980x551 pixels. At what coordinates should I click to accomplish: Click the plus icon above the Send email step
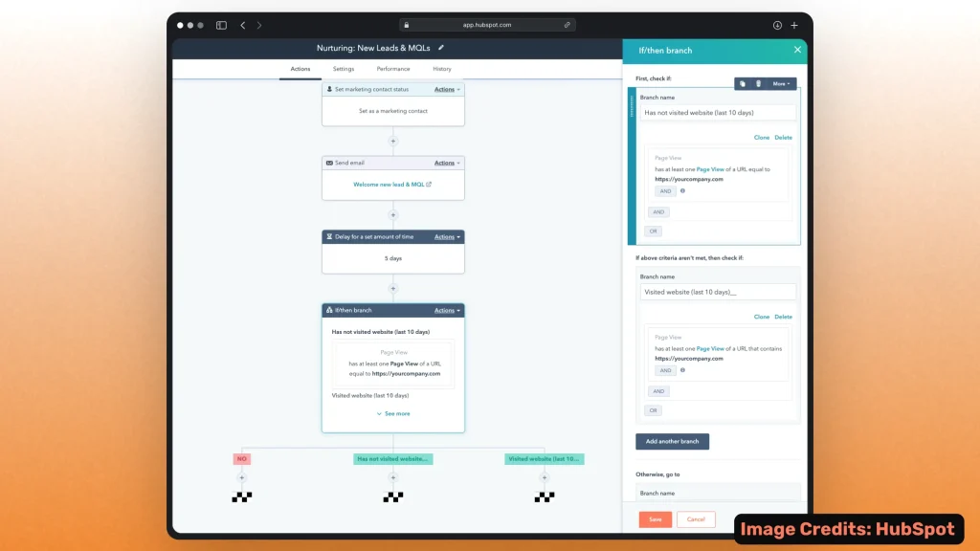coord(392,141)
